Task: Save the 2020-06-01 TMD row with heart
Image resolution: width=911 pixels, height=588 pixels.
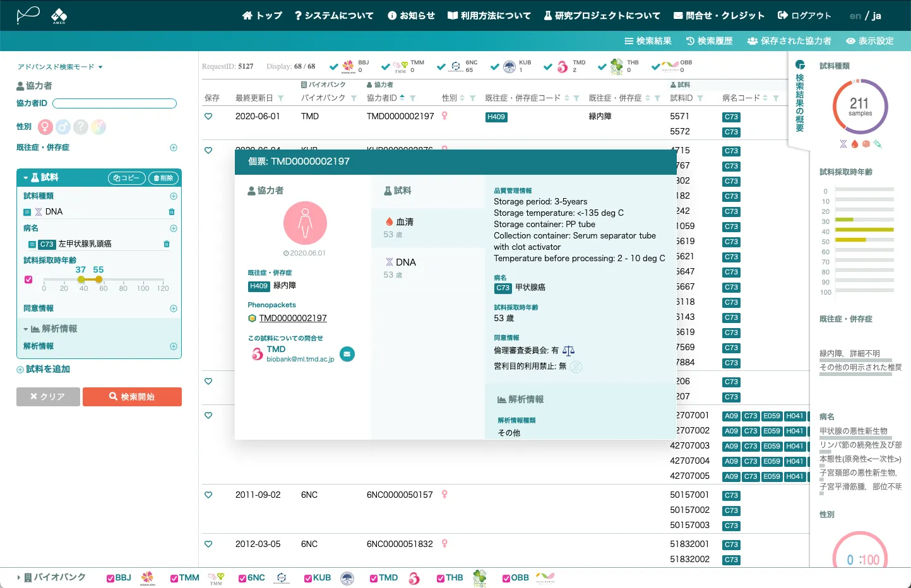Action: (208, 116)
